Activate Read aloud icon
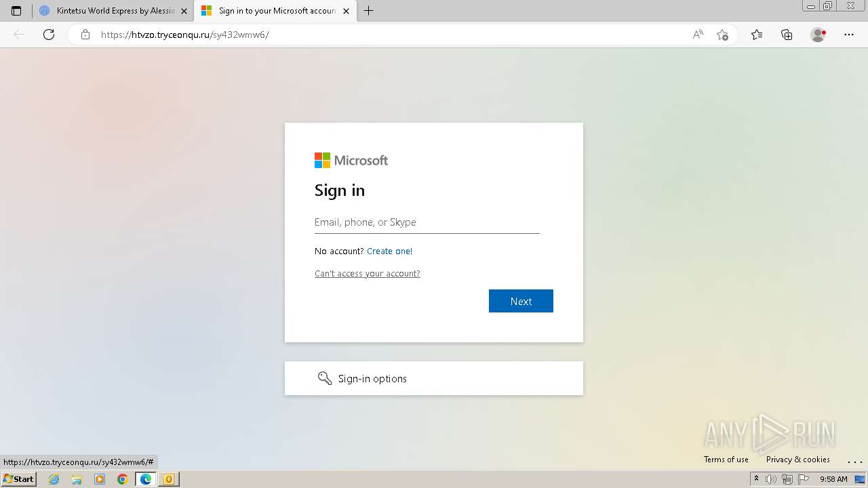Image resolution: width=868 pixels, height=488 pixels. [698, 35]
